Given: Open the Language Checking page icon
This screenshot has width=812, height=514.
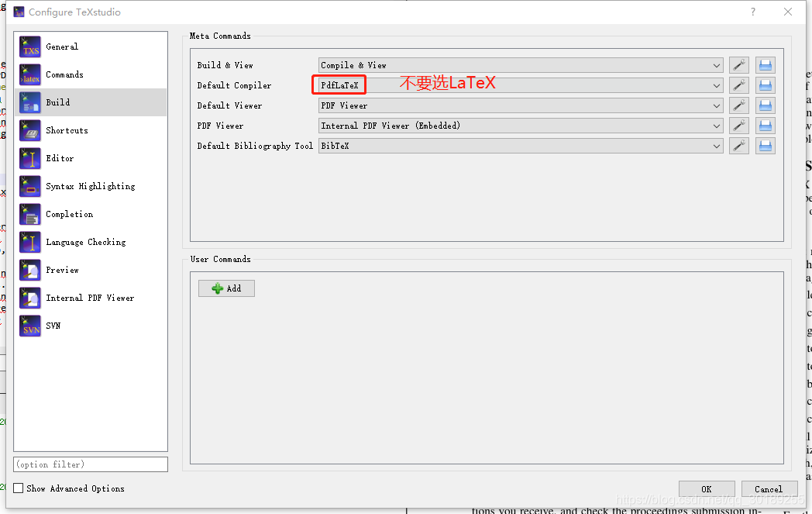Looking at the screenshot, I should click(x=30, y=243).
